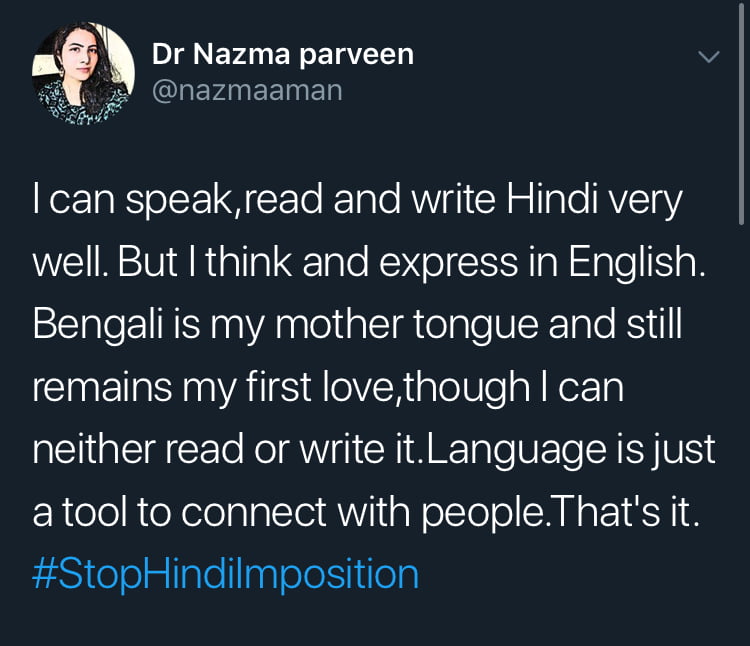Image resolution: width=750 pixels, height=646 pixels.
Task: Click the tweet line starting "I can speak"
Action: coord(357,202)
